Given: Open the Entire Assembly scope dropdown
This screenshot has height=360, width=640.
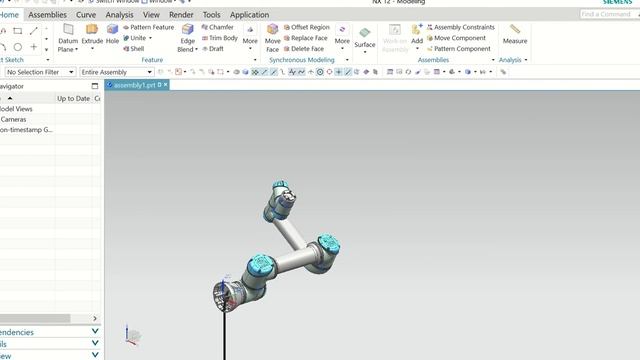Looking at the screenshot, I should (x=117, y=72).
